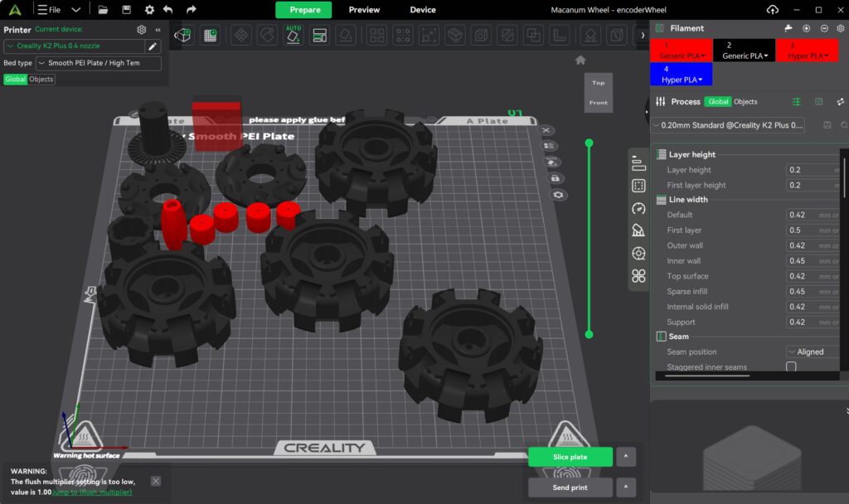Click the Add plate icon

point(211,36)
